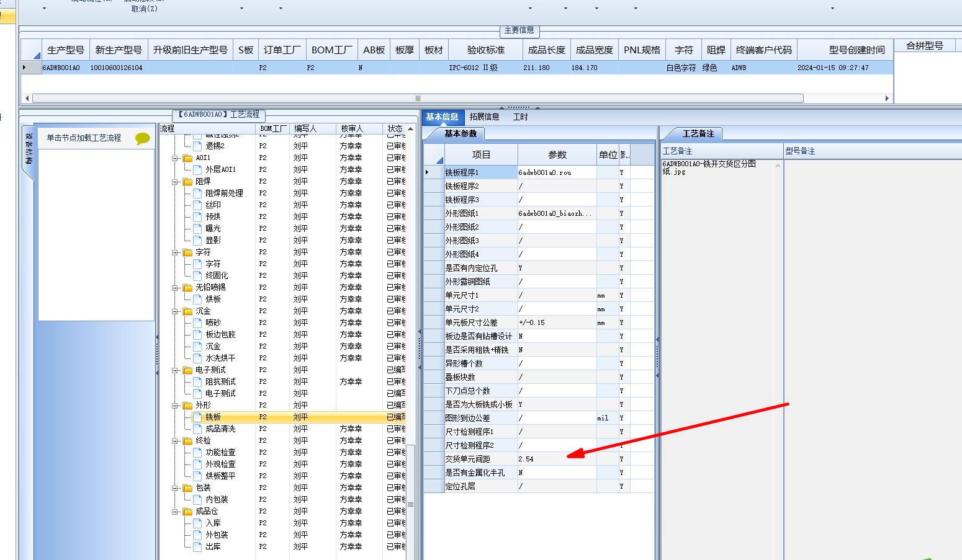Open the vertical 设备结构 side tab
Image resolution: width=962 pixels, height=560 pixels.
click(29, 149)
